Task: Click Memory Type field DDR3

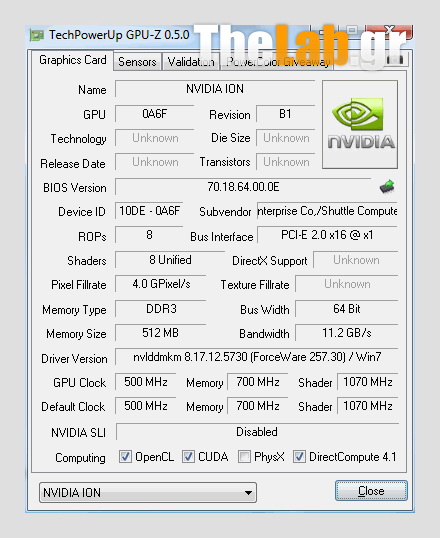Action: [x=161, y=309]
